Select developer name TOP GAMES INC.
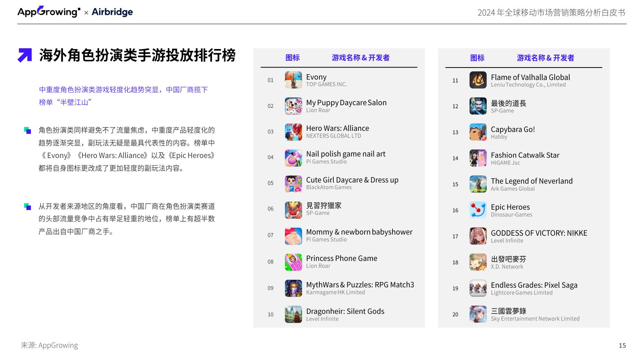Image resolution: width=644 pixels, height=362 pixels. point(327,84)
